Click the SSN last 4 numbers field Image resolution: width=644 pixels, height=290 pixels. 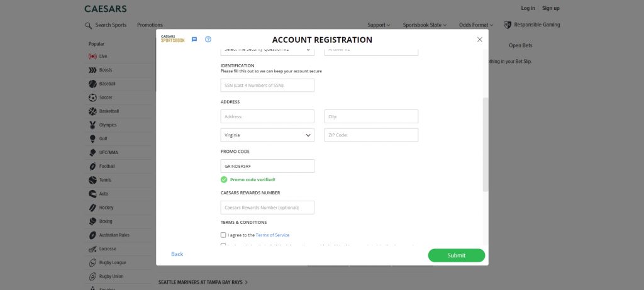pyautogui.click(x=267, y=86)
